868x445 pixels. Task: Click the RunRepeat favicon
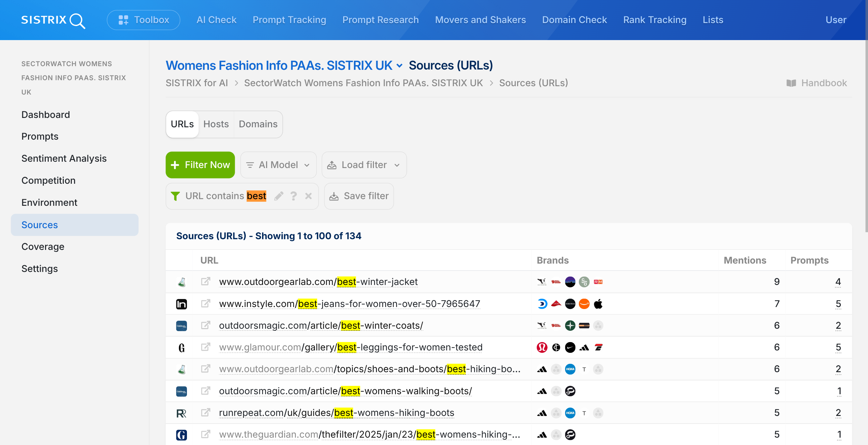pyautogui.click(x=181, y=413)
